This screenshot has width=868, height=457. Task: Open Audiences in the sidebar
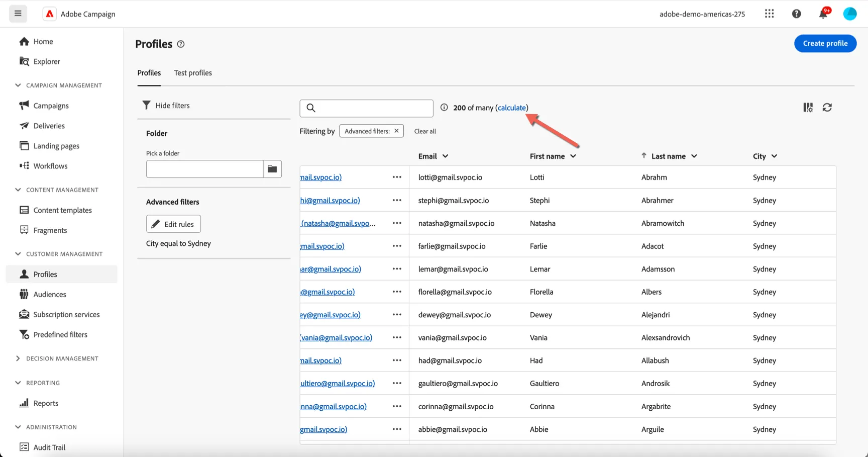coord(50,294)
